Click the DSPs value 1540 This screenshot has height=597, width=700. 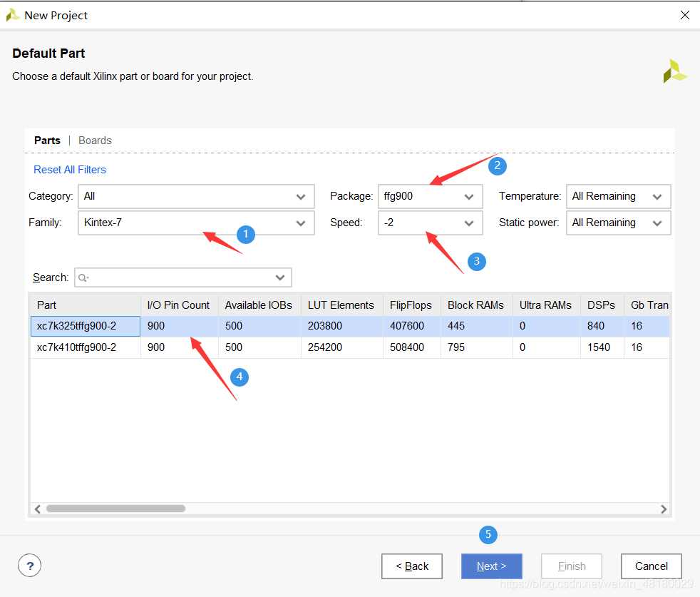599,347
